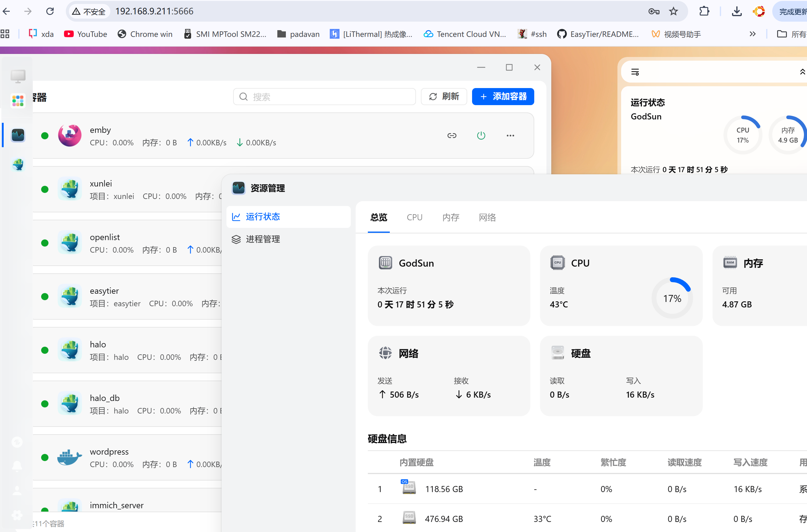Expand hidden bookmarks with the chevron
This screenshot has height=532, width=807.
pyautogui.click(x=752, y=34)
